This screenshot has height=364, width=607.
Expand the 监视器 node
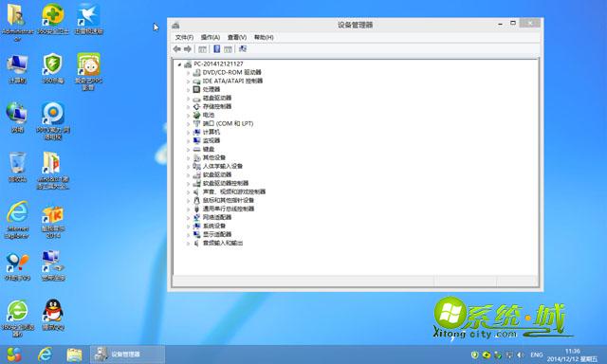click(188, 141)
